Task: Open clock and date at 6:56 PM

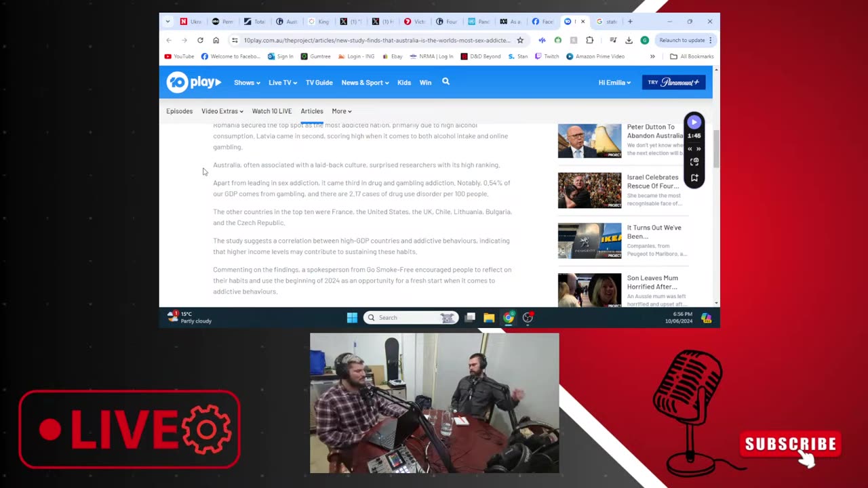Action: click(679, 318)
